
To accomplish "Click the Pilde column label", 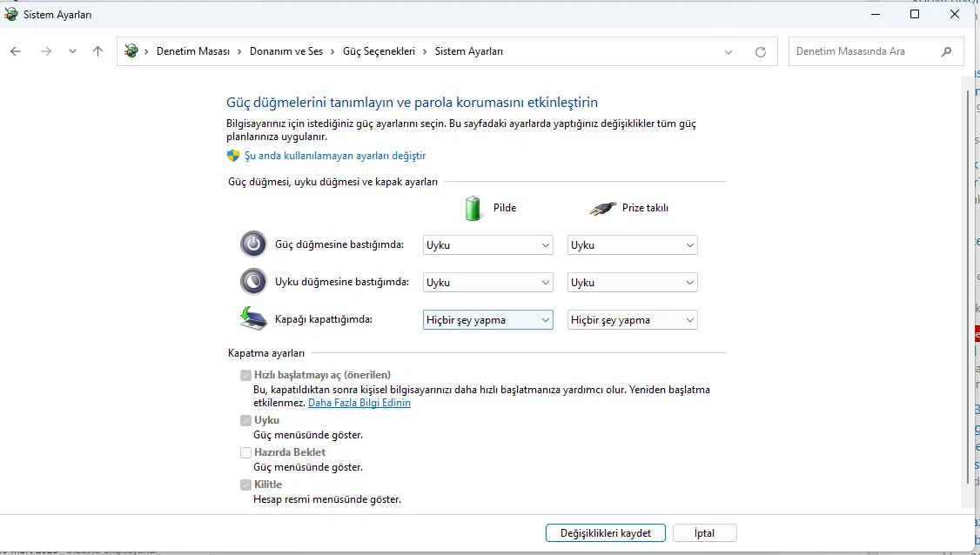I will (x=505, y=208).
